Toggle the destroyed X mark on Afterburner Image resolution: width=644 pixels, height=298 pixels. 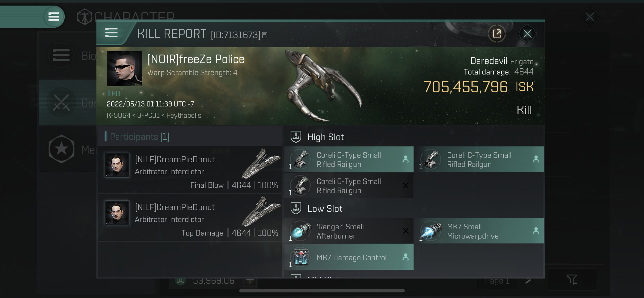pyautogui.click(x=405, y=231)
